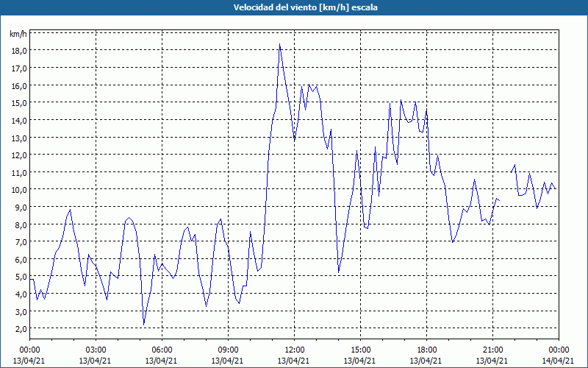Click the 10,0 y-axis value
The width and height of the screenshot is (588, 368).
tap(19, 190)
